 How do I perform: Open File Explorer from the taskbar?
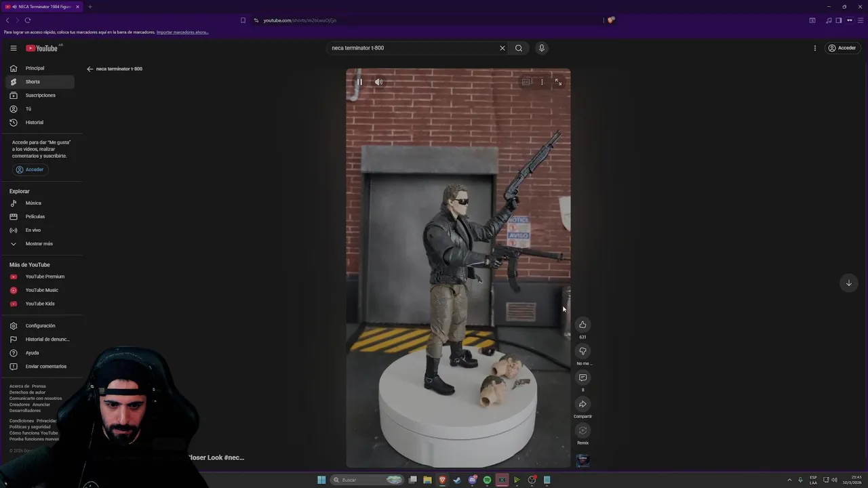click(427, 480)
